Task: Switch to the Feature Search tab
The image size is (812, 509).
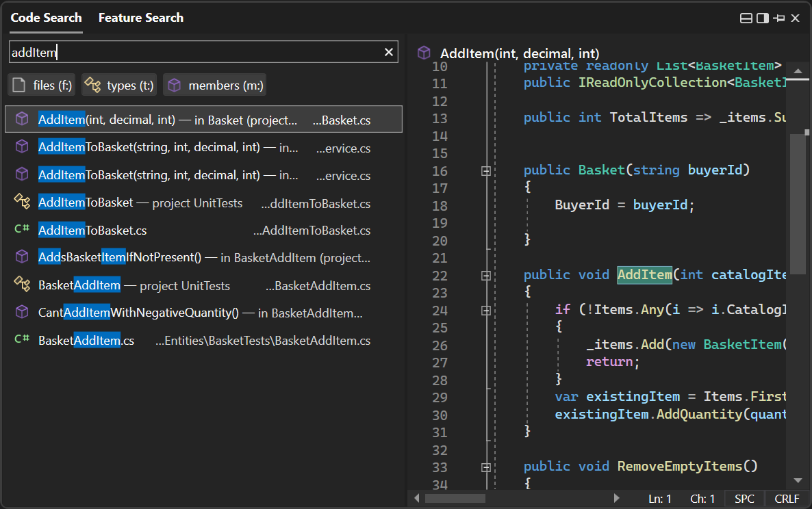Action: tap(141, 18)
